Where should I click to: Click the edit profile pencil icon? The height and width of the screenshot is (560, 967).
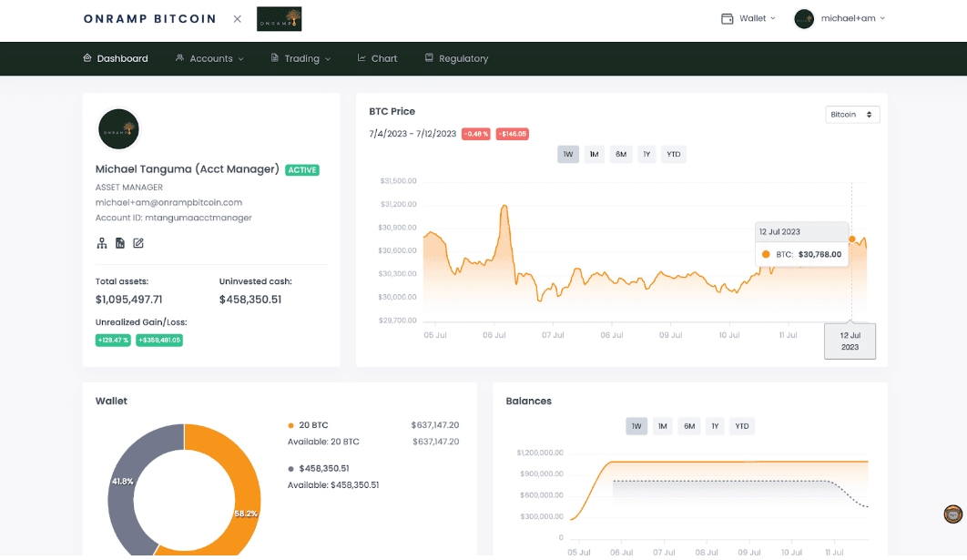tap(138, 243)
